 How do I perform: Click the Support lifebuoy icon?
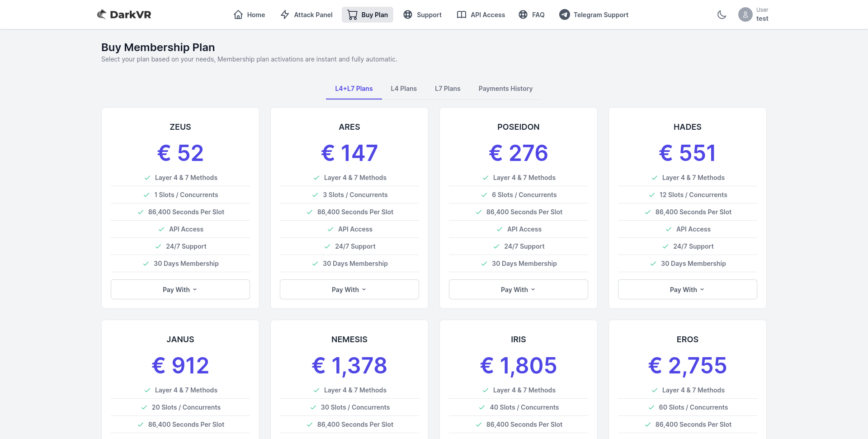[x=408, y=14]
